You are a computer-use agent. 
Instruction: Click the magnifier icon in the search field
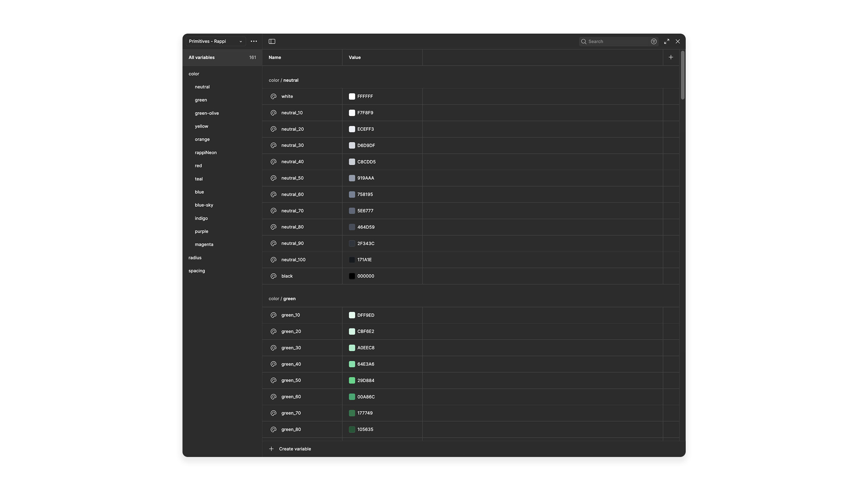584,41
